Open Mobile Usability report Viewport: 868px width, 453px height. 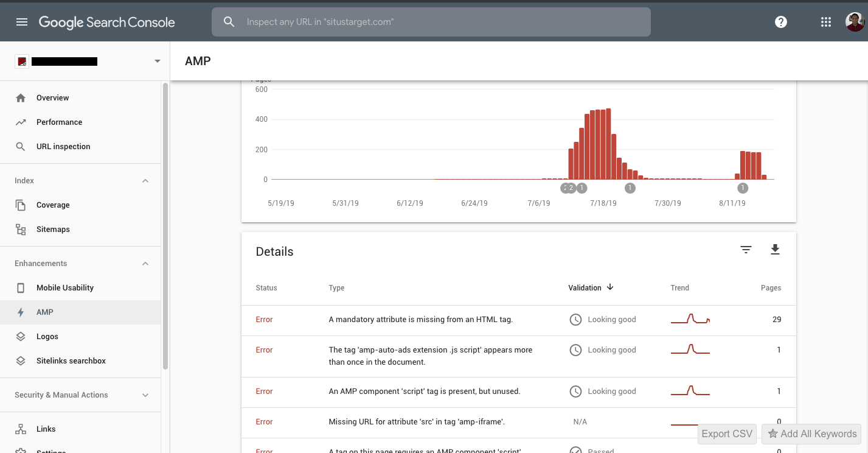[80, 288]
